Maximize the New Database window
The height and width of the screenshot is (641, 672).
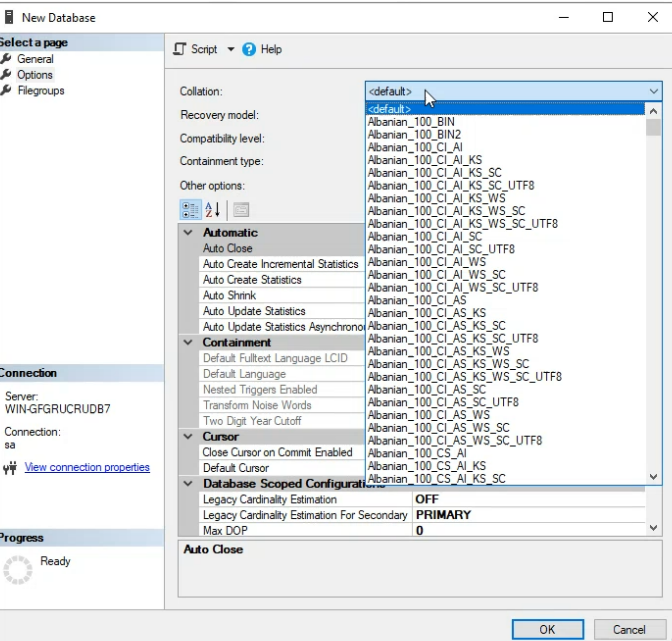click(x=608, y=17)
